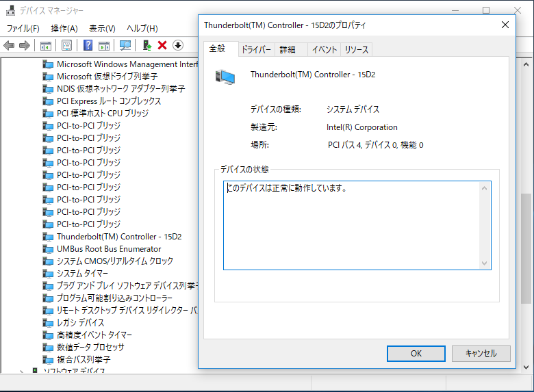Image resolution: width=534 pixels, height=392 pixels.
Task: Open the ファイル(F) menu
Action: tap(23, 29)
